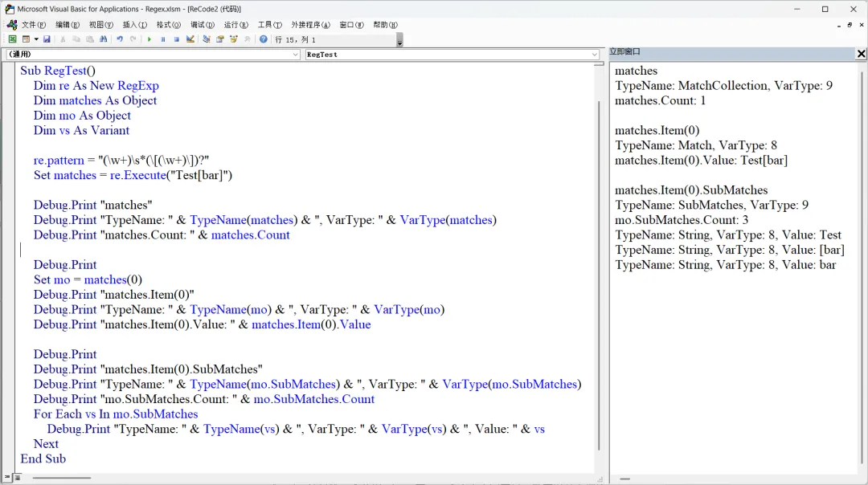Expand the RegTest procedure dropdown

click(595, 54)
